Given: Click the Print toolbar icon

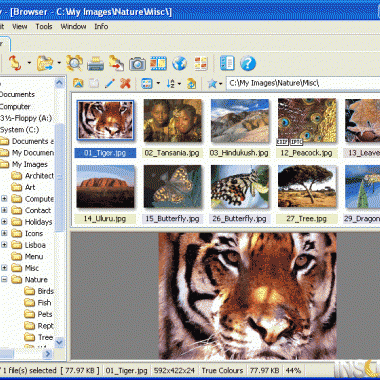Looking at the screenshot, I should tap(95, 64).
